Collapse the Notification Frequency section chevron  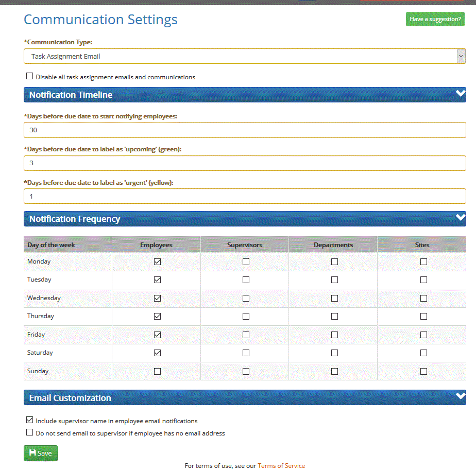461,218
